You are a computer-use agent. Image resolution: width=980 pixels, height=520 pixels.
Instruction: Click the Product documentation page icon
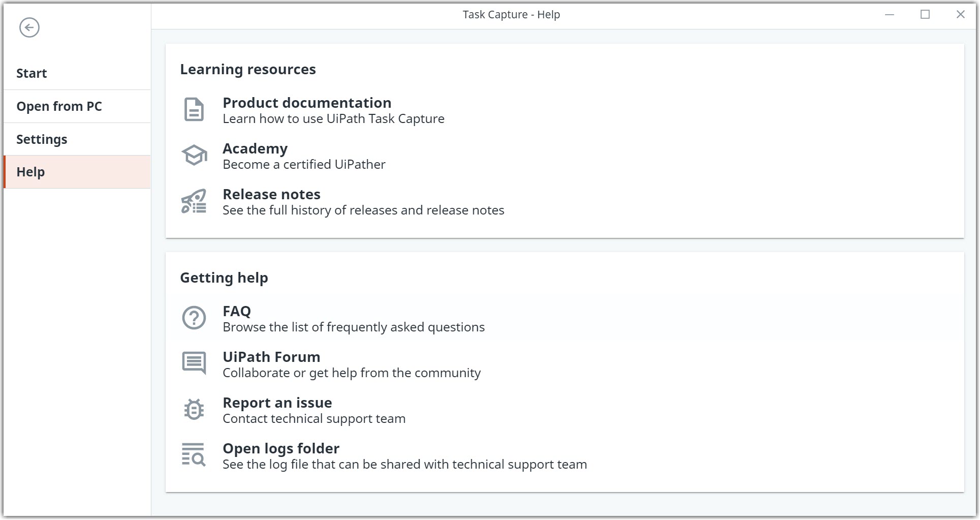[x=194, y=108]
